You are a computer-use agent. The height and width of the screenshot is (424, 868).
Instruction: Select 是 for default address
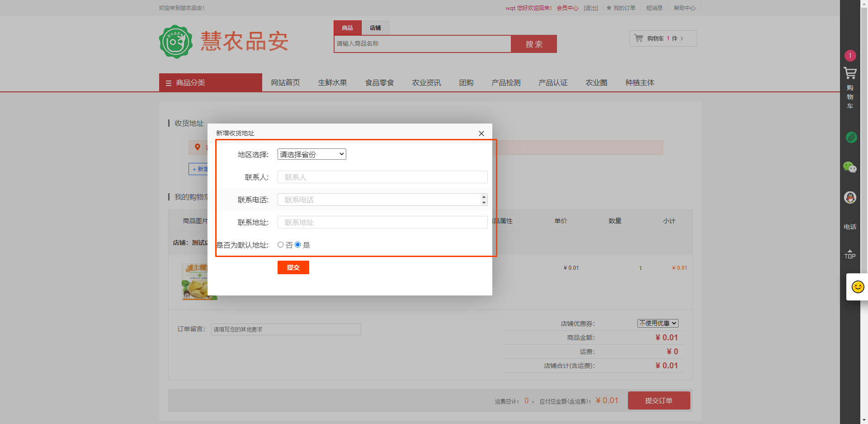click(x=298, y=245)
